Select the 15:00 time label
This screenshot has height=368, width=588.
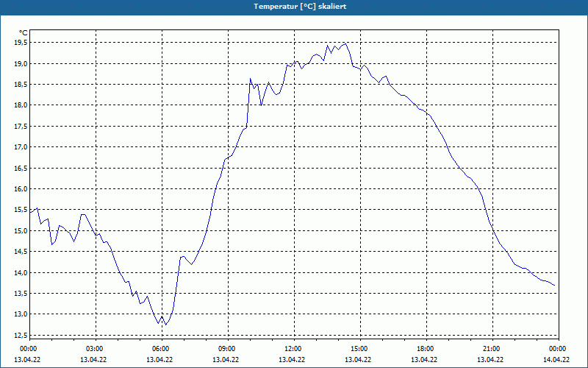point(360,349)
